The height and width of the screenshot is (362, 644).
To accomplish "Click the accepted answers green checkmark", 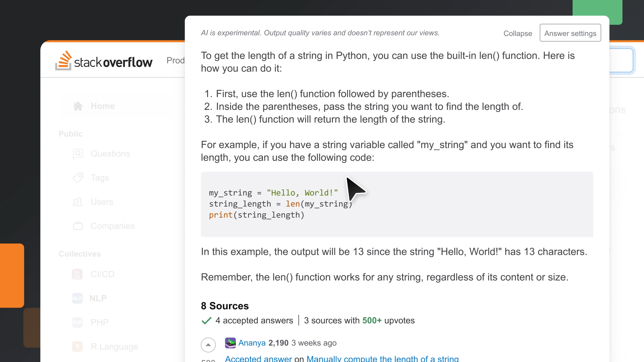I will (206, 321).
